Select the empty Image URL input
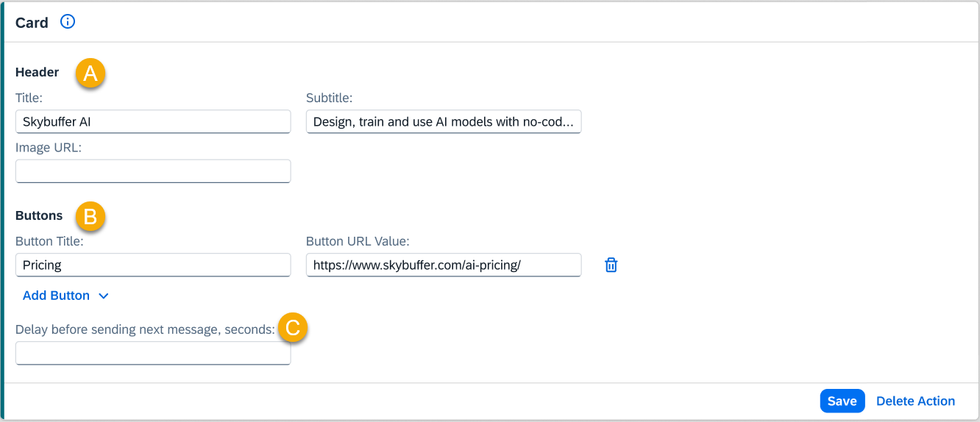This screenshot has height=422, width=980. 153,171
